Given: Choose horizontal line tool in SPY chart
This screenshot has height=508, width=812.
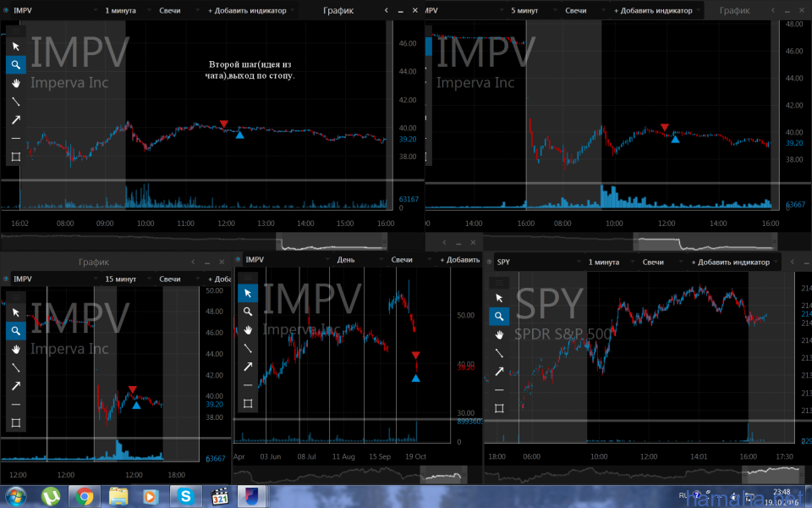Looking at the screenshot, I should [x=499, y=389].
